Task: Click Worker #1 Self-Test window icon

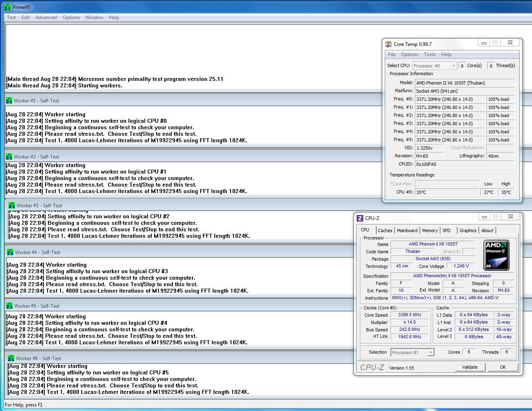Action: tap(9, 100)
